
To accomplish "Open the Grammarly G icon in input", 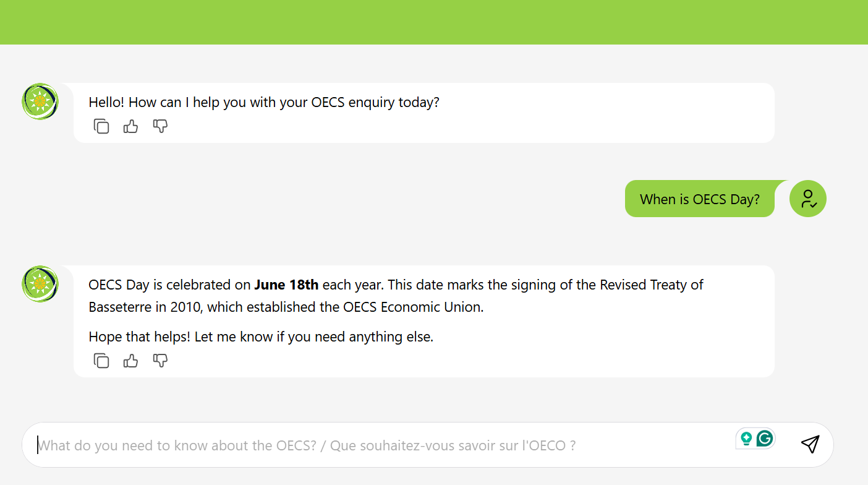I will [765, 439].
